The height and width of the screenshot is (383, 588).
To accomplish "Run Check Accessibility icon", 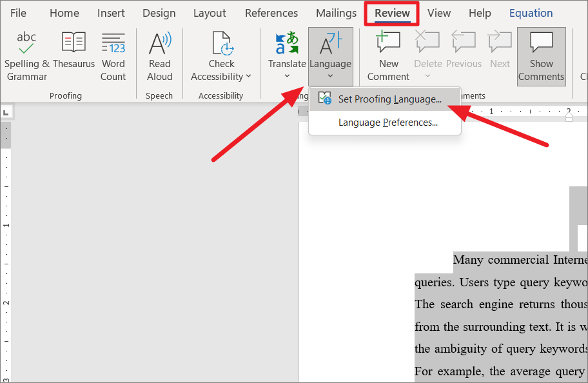I will pos(222,43).
